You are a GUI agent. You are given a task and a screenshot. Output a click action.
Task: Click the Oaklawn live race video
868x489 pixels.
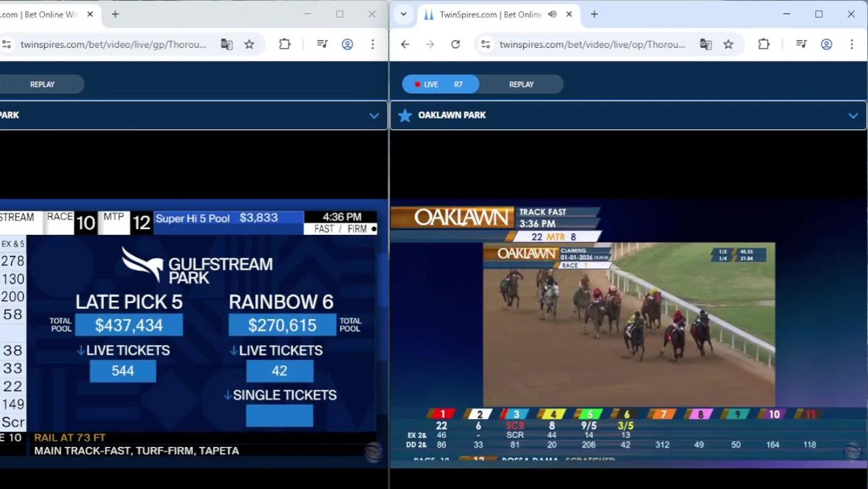[629, 325]
